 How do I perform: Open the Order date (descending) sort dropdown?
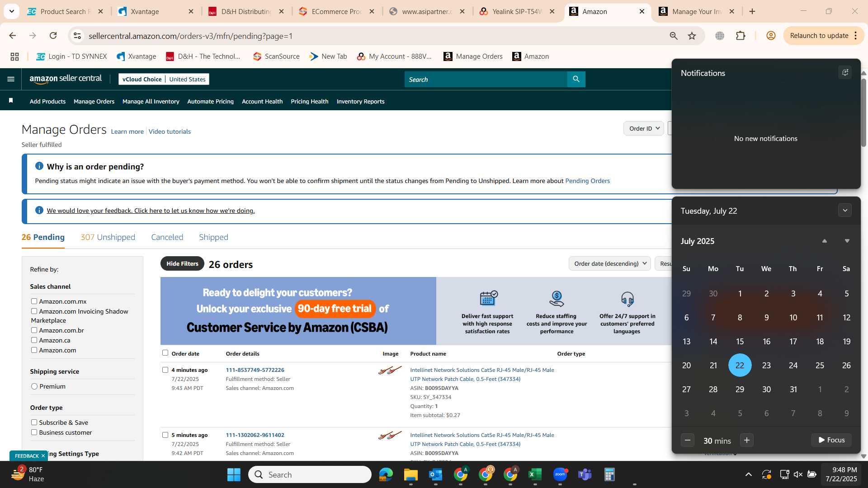tap(609, 263)
